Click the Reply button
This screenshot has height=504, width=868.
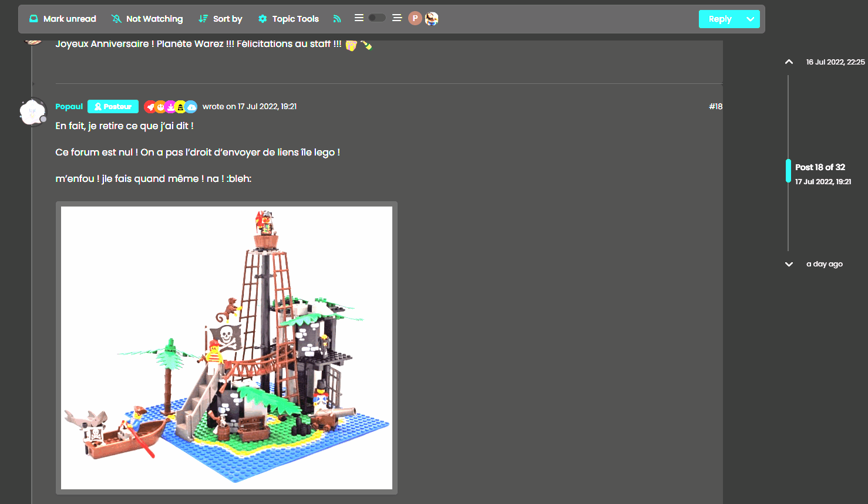[719, 19]
